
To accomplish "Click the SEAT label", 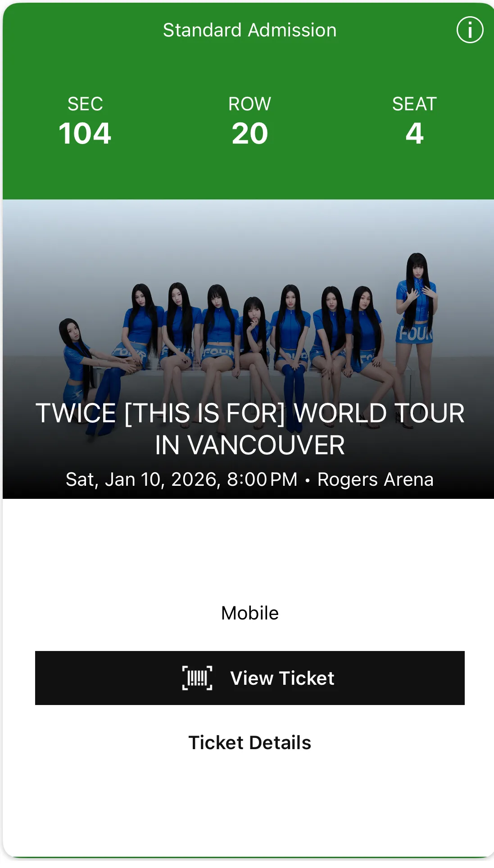I will pyautogui.click(x=415, y=104).
